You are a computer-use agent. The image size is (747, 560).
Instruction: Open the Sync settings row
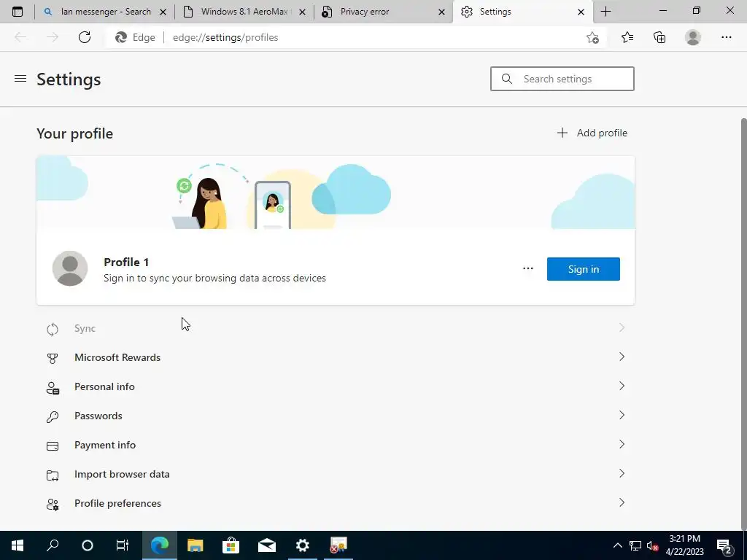pyautogui.click(x=336, y=328)
